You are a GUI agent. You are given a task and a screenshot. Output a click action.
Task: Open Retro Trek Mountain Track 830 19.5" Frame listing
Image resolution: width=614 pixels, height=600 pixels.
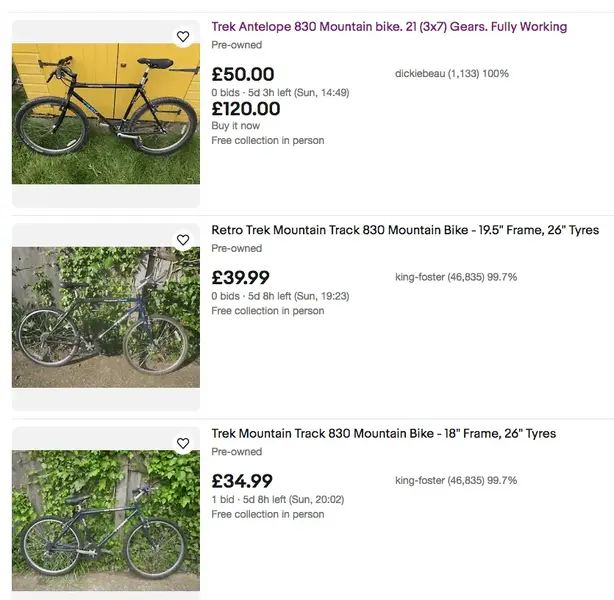click(405, 230)
